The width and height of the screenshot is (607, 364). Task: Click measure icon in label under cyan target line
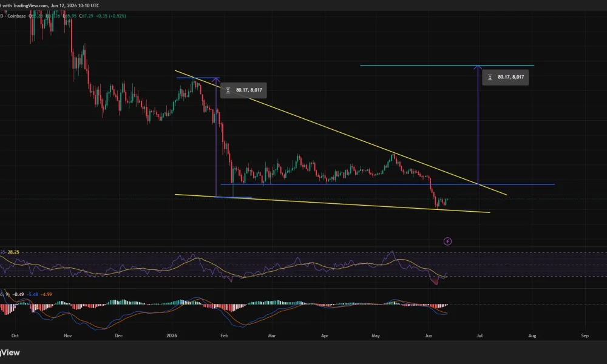tap(490, 78)
